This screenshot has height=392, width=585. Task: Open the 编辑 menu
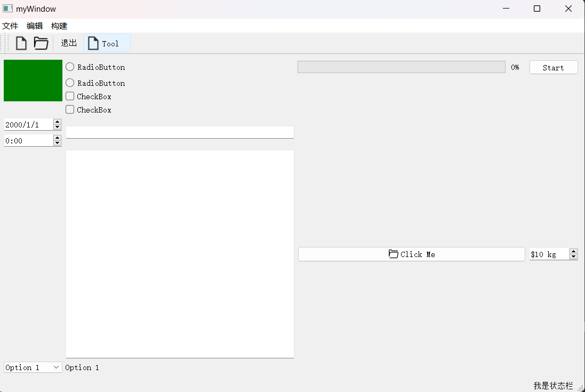[35, 26]
